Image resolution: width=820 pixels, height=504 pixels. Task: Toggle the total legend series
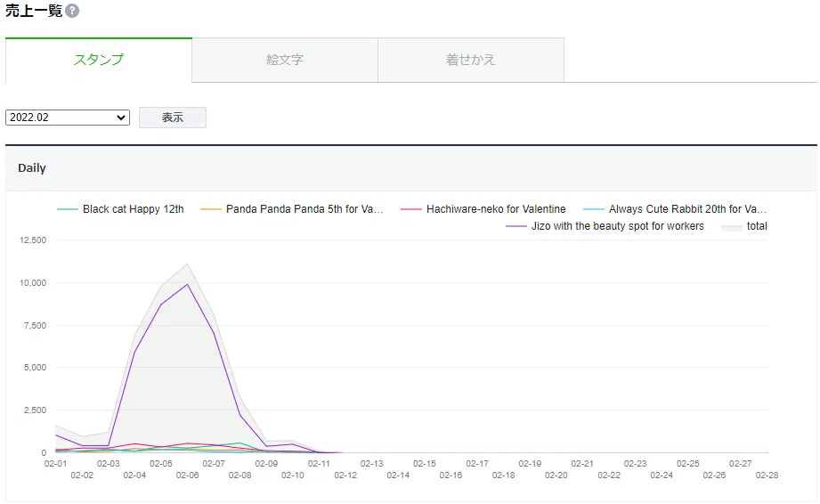tap(744, 226)
